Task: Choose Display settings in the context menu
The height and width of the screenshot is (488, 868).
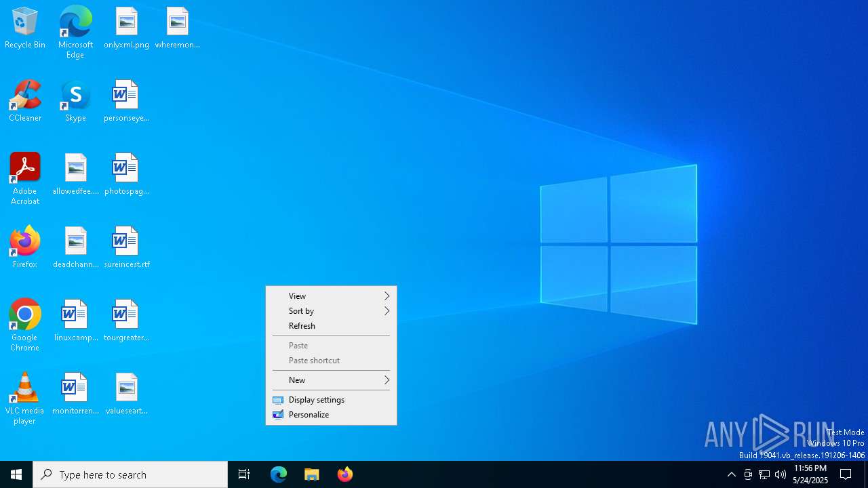Action: coord(331,400)
